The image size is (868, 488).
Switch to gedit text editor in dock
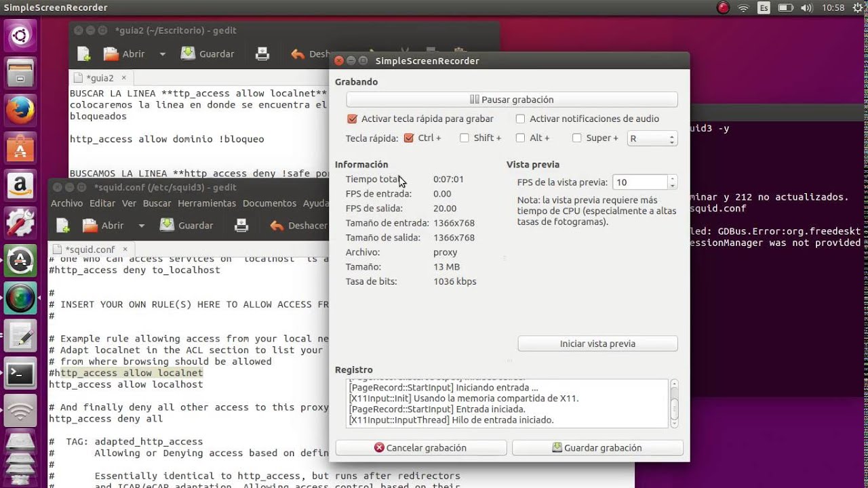[20, 335]
